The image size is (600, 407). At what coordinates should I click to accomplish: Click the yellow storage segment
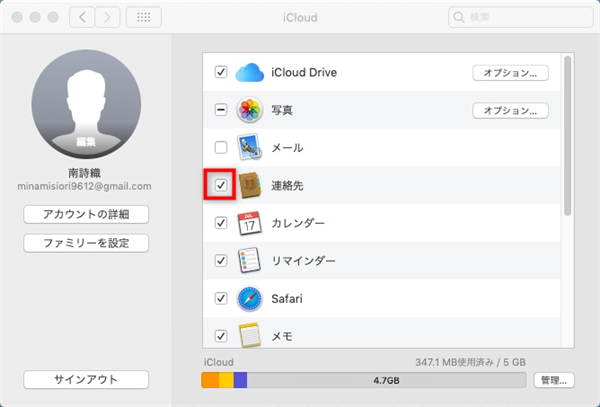(226, 380)
